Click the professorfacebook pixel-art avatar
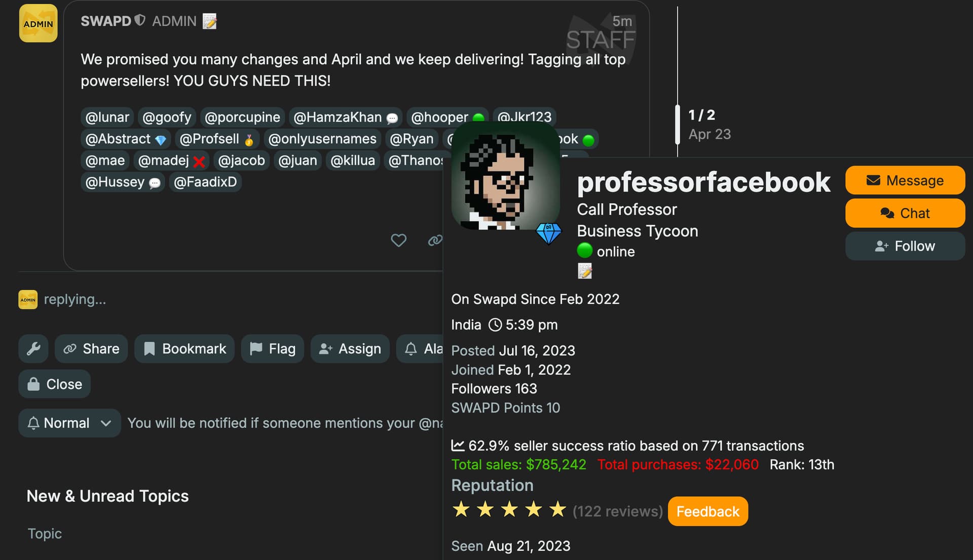973x560 pixels. coord(505,176)
